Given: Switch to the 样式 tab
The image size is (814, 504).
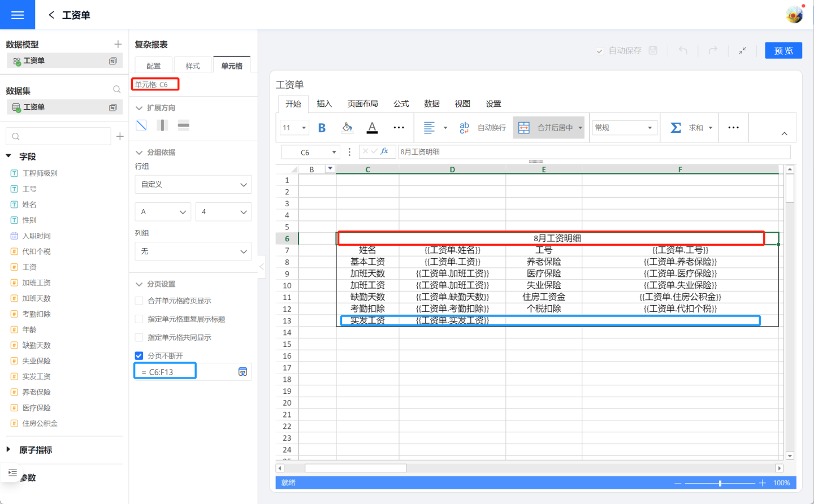Looking at the screenshot, I should [193, 66].
